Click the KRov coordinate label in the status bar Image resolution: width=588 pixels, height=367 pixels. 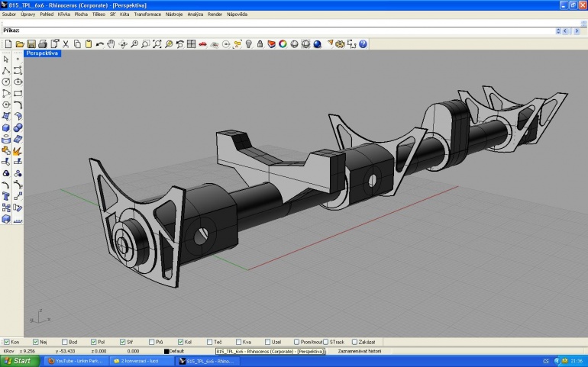pos(8,351)
